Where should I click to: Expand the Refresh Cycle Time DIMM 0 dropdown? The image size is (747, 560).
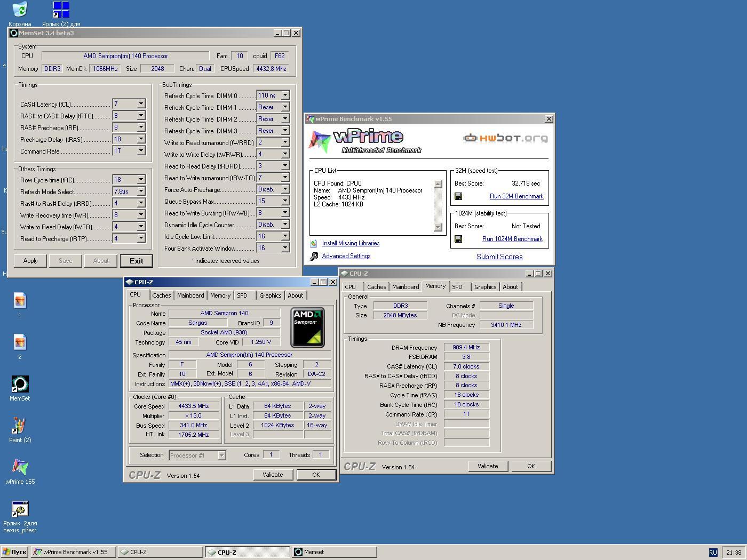pos(285,95)
